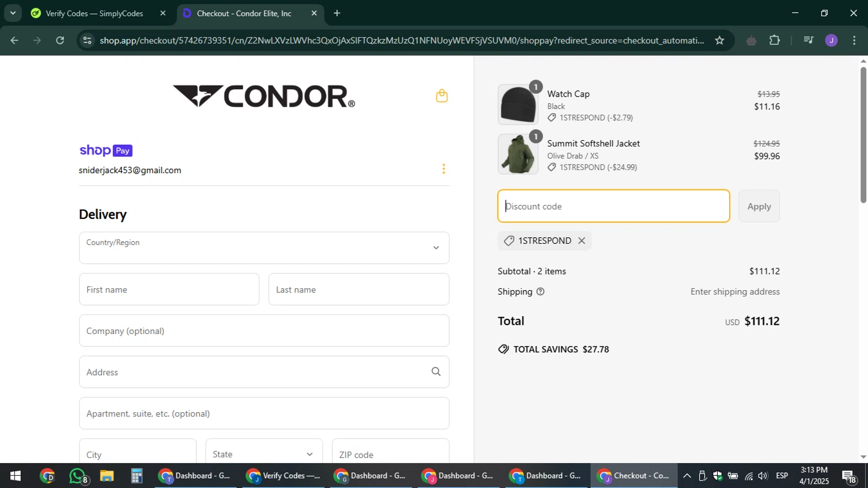This screenshot has width=868, height=488.
Task: Click the Apartment, suite, etc. field
Action: coord(264,413)
